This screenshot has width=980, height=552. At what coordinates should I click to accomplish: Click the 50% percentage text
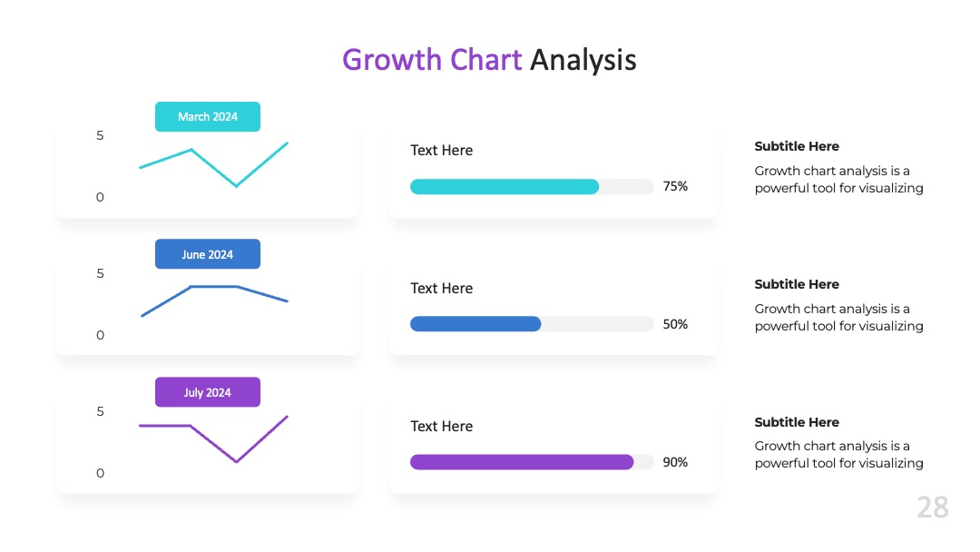coord(675,324)
